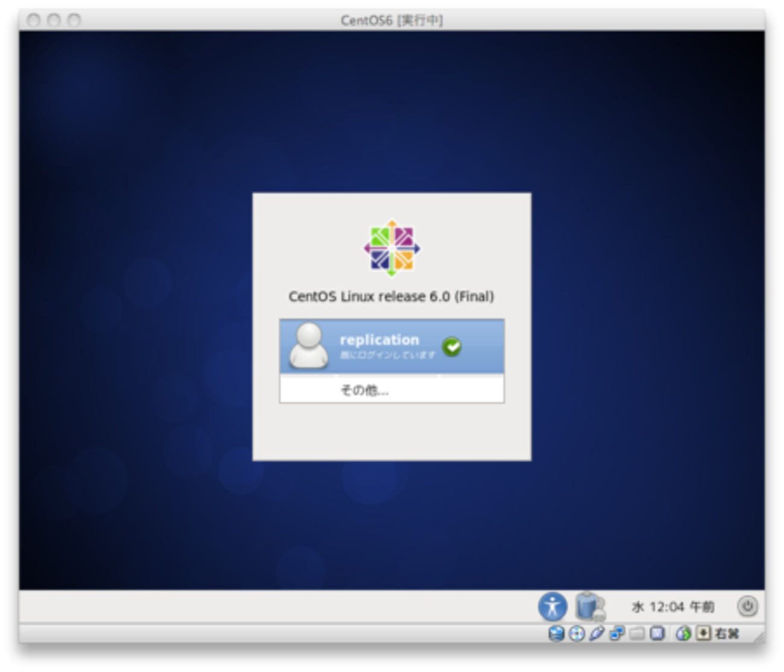Image resolution: width=784 pixels, height=672 pixels.
Task: Click the battery power status icon
Action: (x=589, y=606)
